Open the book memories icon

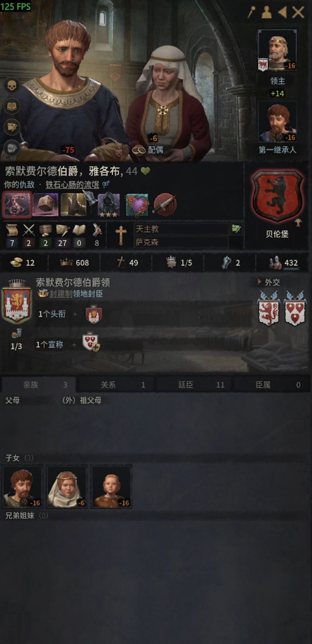coord(12,106)
